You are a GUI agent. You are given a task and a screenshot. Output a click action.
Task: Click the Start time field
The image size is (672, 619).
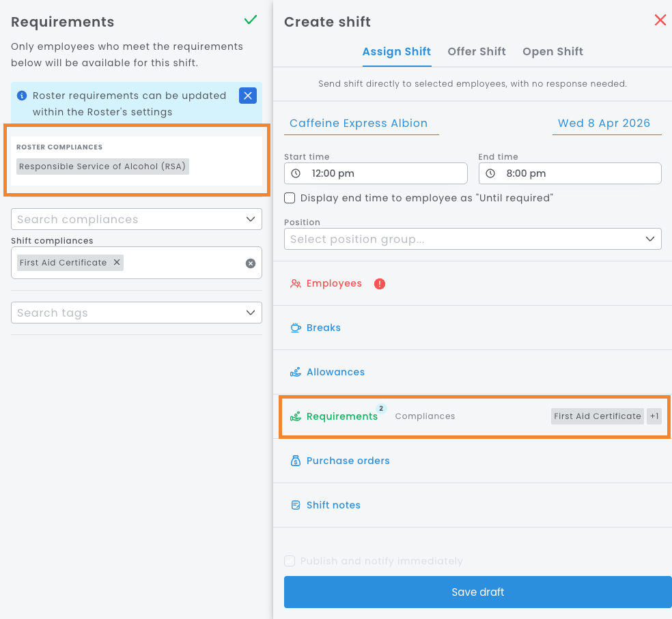[376, 173]
